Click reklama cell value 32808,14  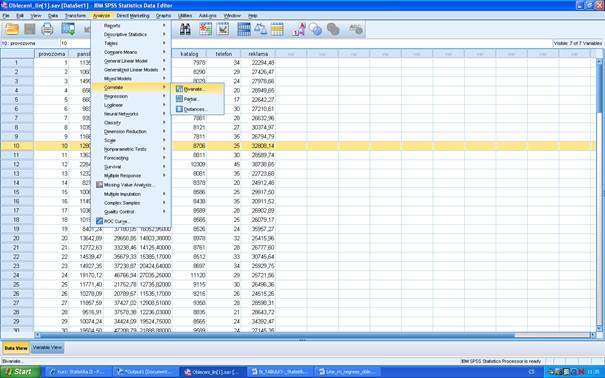[258, 146]
